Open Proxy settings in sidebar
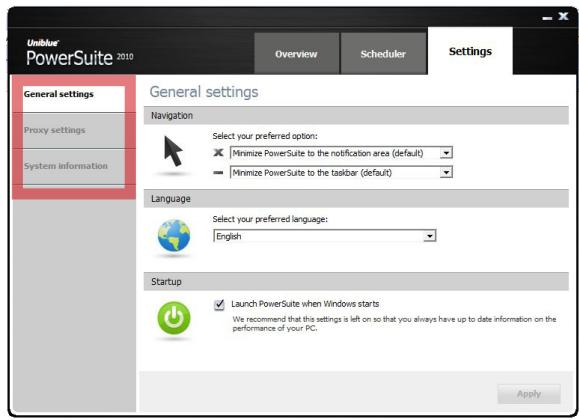The image size is (579, 420). tap(74, 130)
